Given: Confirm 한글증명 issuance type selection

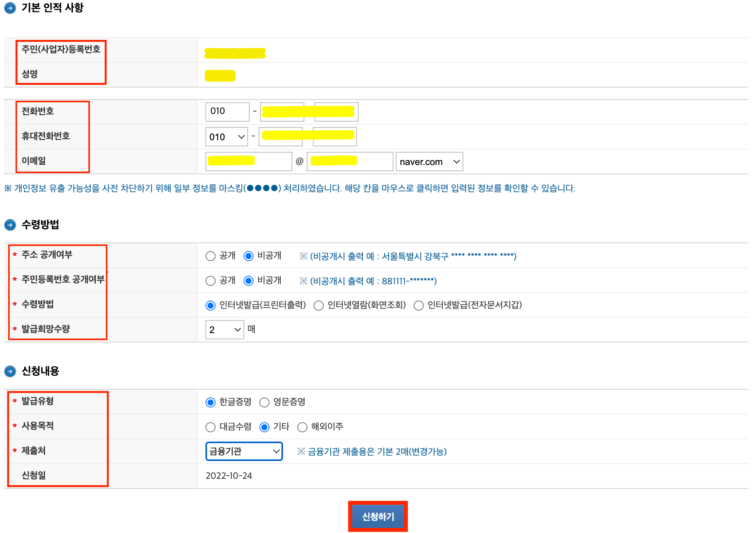Looking at the screenshot, I should 210,402.
